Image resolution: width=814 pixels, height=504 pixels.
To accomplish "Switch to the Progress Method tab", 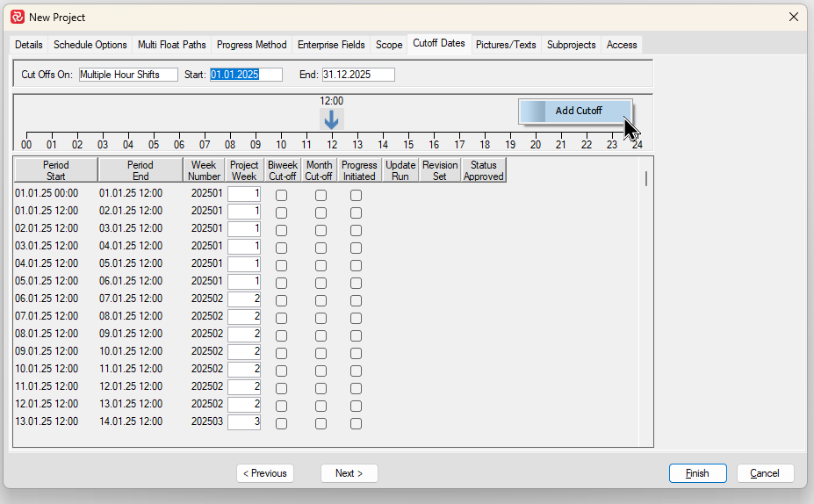I will [x=251, y=45].
